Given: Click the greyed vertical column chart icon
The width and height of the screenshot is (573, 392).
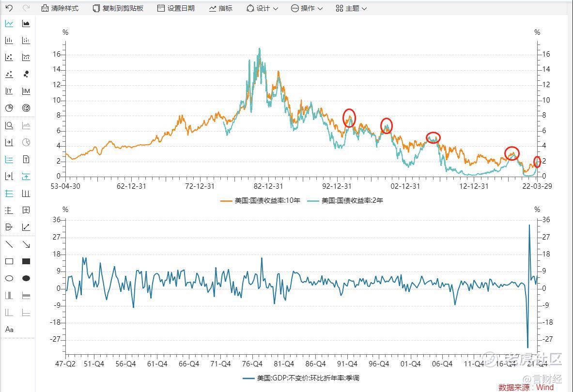Looking at the screenshot, I should 9,295.
